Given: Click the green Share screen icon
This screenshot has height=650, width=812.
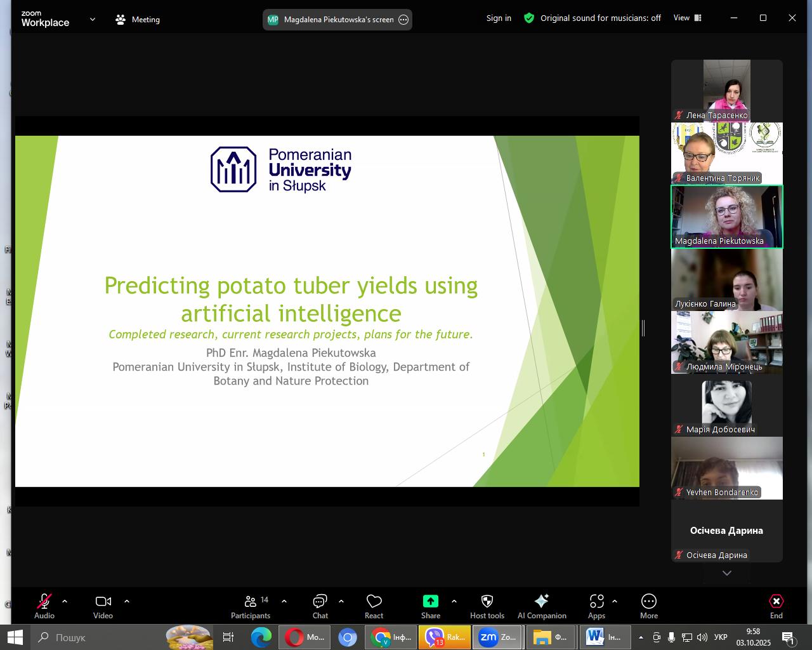Looking at the screenshot, I should pos(430,601).
